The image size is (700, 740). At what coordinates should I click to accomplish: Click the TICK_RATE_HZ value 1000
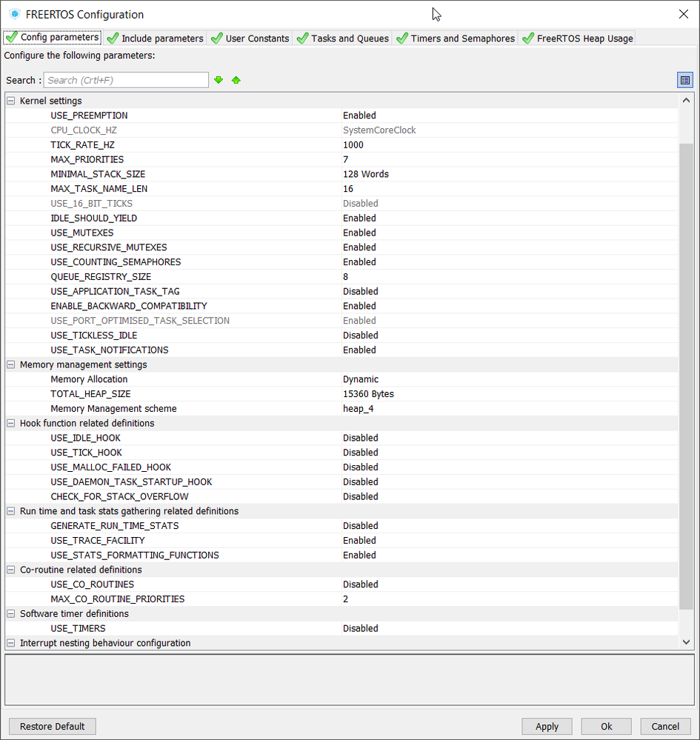tap(353, 145)
